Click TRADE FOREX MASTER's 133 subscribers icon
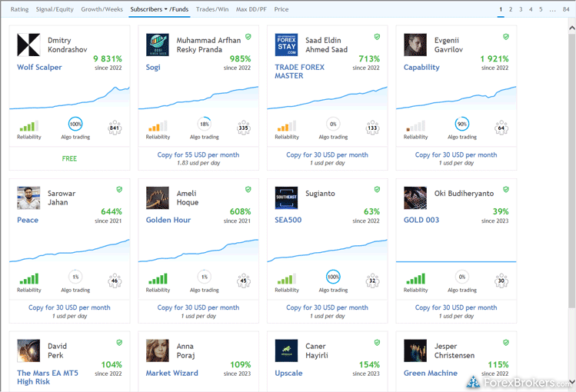This screenshot has width=576, height=392. pyautogui.click(x=372, y=127)
